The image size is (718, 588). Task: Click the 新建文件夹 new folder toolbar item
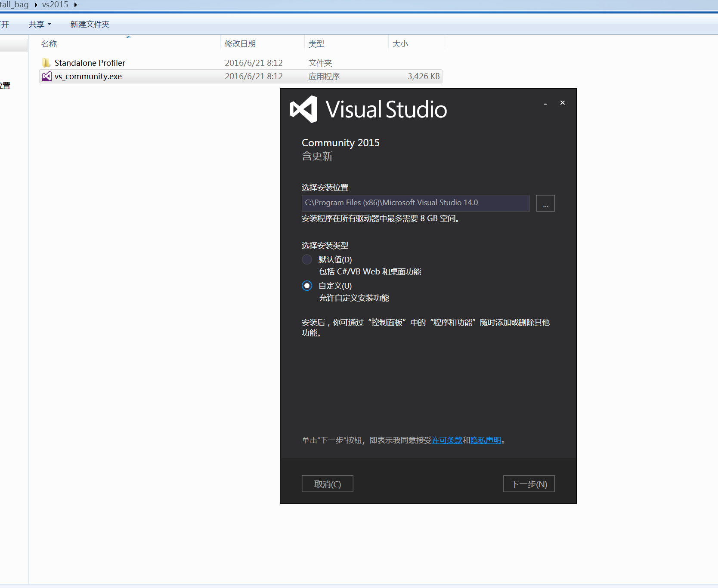pyautogui.click(x=90, y=24)
